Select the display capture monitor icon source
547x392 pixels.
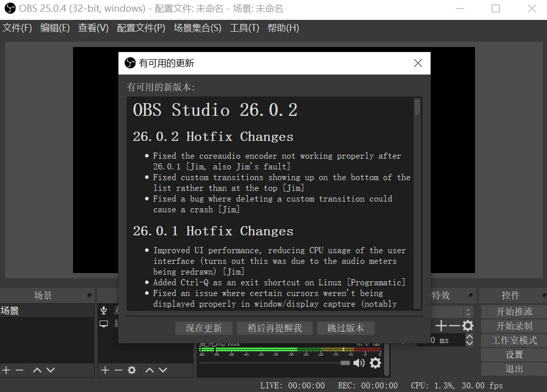104,324
